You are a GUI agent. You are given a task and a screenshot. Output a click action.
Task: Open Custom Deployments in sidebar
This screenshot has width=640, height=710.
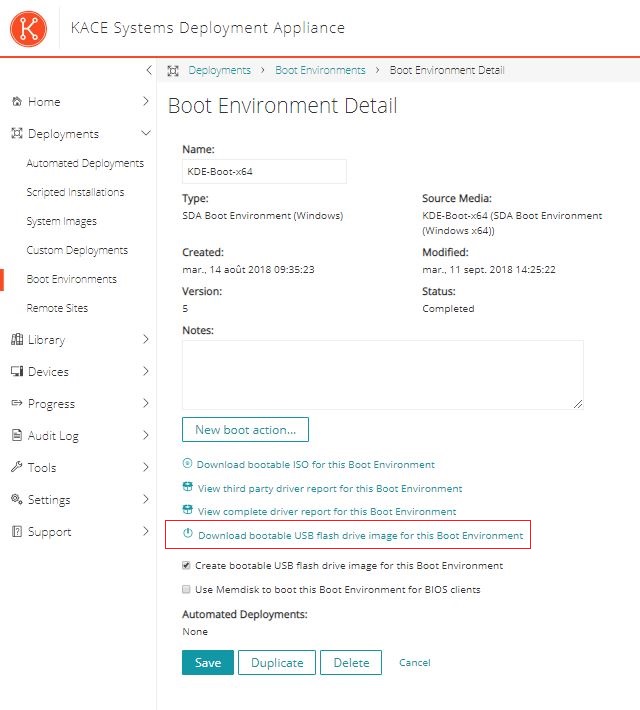pos(77,250)
